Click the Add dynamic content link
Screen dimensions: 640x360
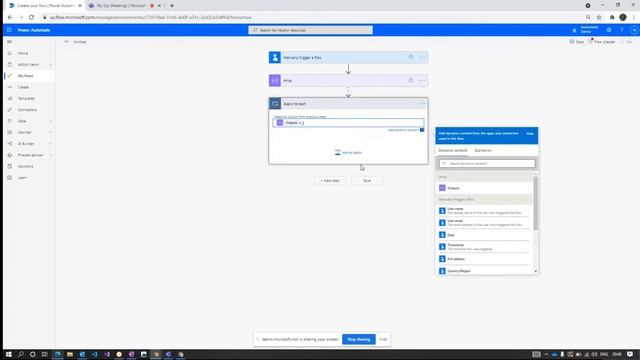pyautogui.click(x=403, y=130)
